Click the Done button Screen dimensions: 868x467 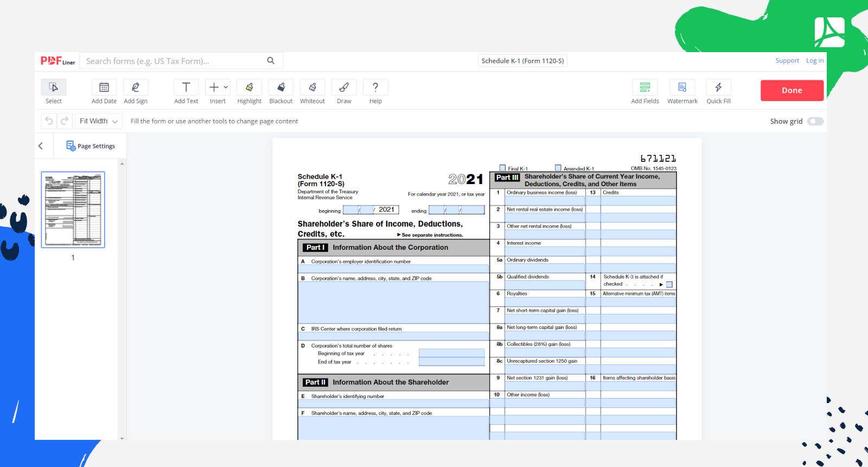point(792,91)
